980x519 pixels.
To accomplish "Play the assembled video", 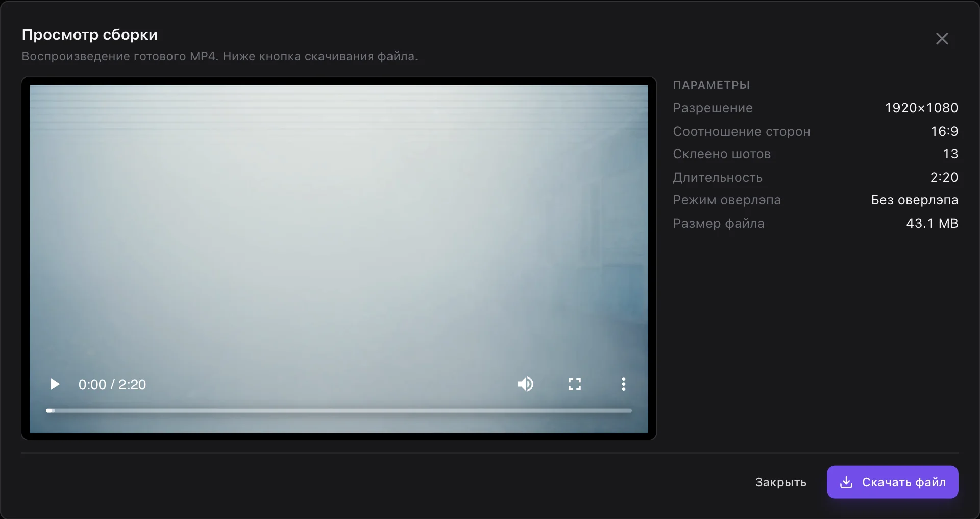I will (55, 384).
